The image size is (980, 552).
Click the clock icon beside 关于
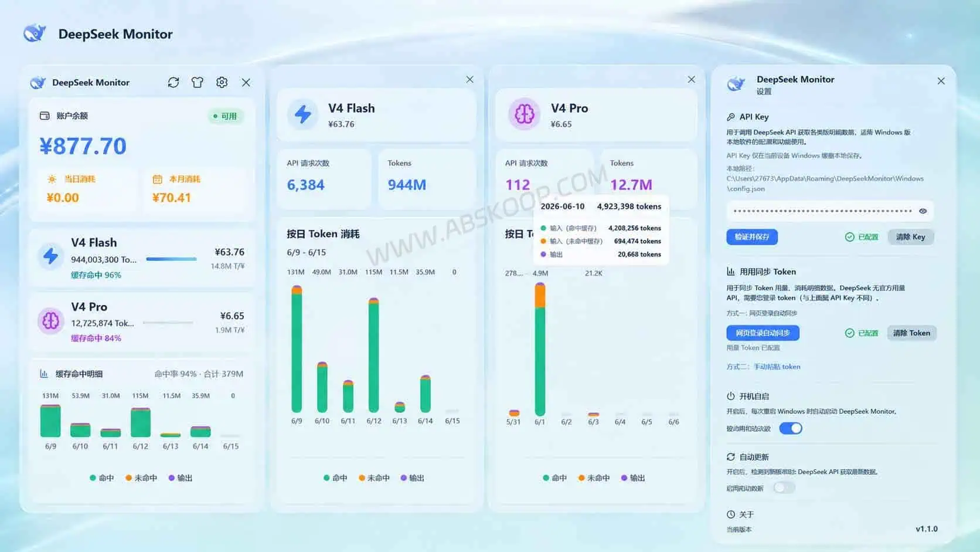731,514
